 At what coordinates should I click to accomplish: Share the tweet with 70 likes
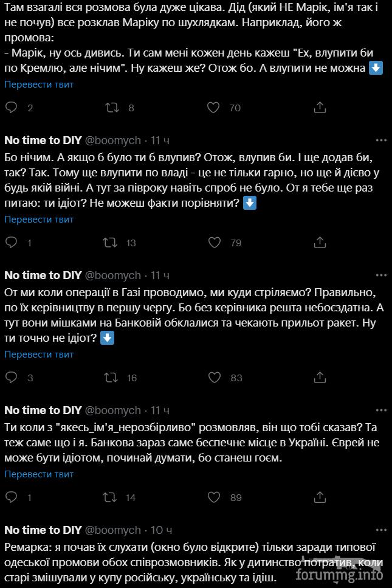tap(320, 108)
